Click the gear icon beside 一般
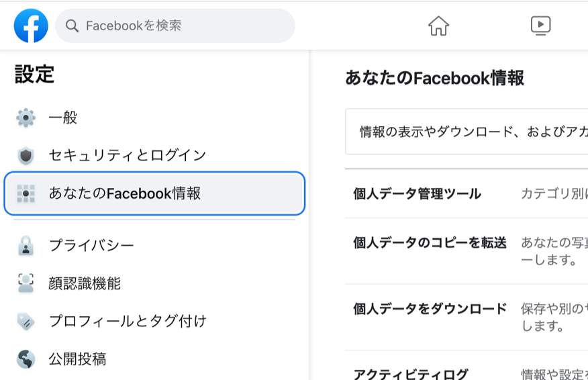This screenshot has width=588, height=380. 26,118
